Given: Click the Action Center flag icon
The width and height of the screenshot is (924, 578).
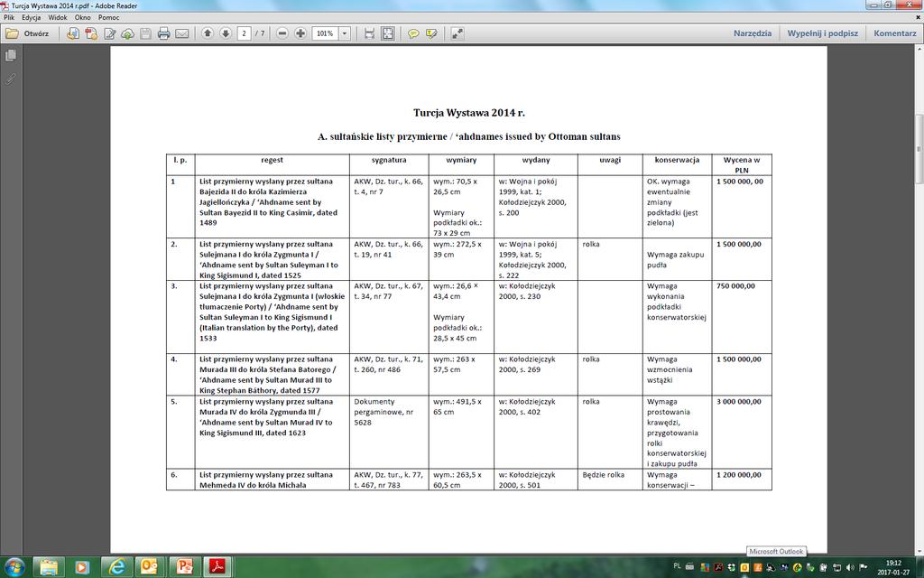Looking at the screenshot, I should (864, 567).
